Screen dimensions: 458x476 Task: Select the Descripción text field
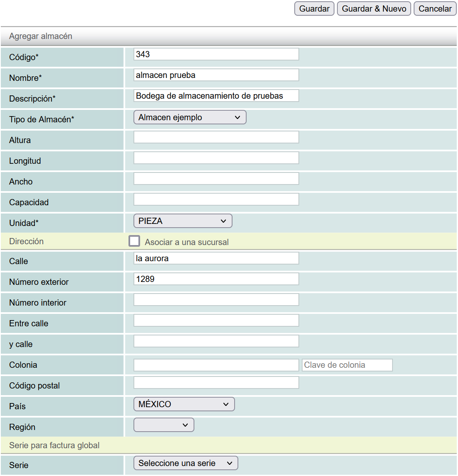[216, 96]
